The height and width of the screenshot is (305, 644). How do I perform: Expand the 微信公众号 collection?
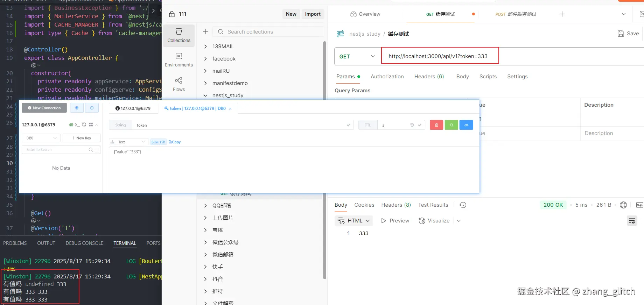pyautogui.click(x=205, y=242)
